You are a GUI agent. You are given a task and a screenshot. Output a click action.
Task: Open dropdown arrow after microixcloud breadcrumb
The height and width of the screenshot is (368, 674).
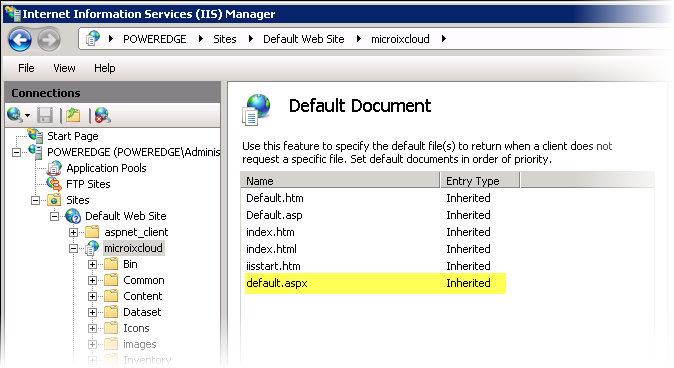[444, 39]
